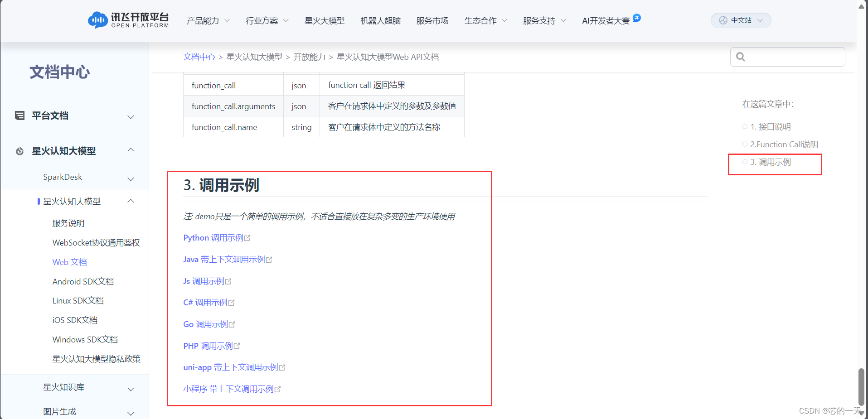The height and width of the screenshot is (419, 868).
Task: Click the 星火认知大模型 breadcrumb item
Action: click(x=254, y=57)
